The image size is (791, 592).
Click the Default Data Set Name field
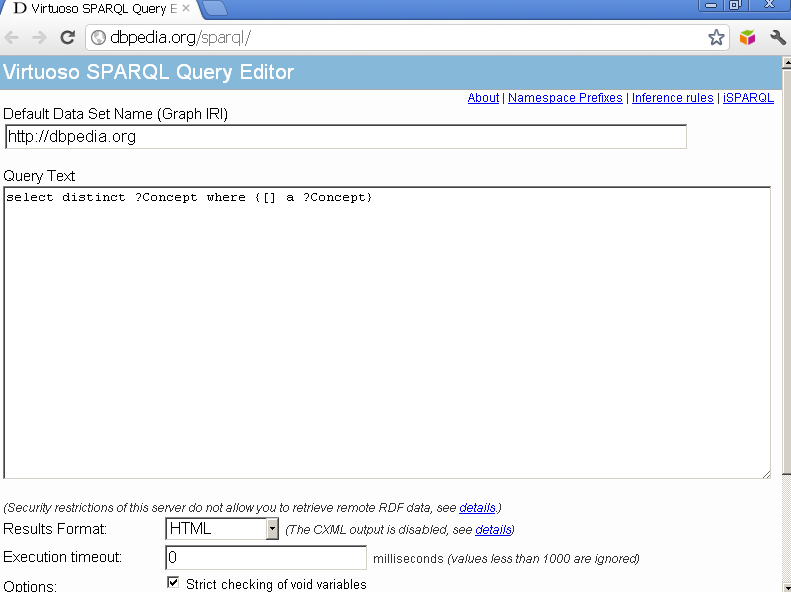point(345,137)
